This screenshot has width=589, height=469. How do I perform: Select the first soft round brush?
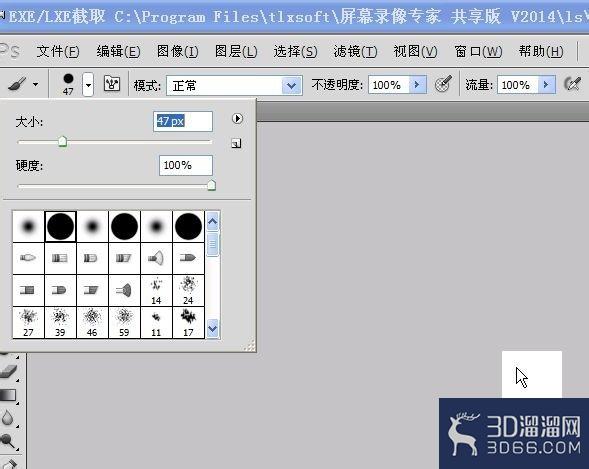(28, 226)
